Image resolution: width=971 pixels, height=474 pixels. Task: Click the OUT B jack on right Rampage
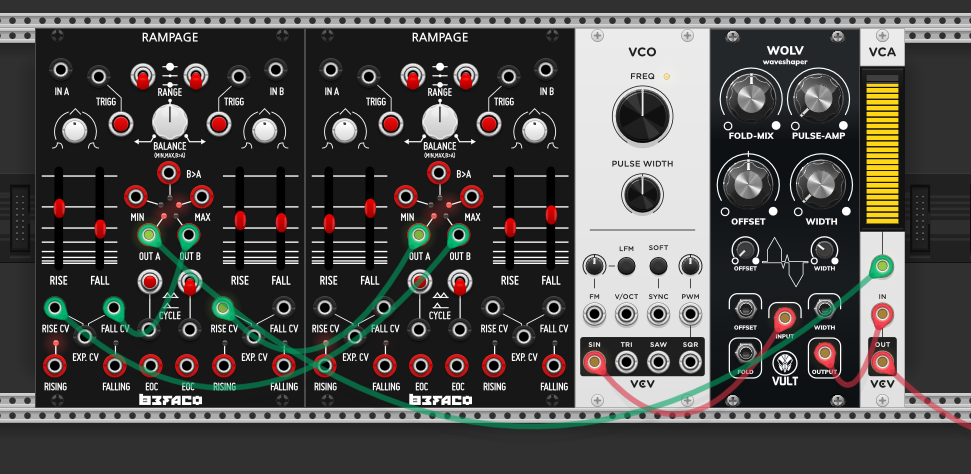tap(459, 235)
